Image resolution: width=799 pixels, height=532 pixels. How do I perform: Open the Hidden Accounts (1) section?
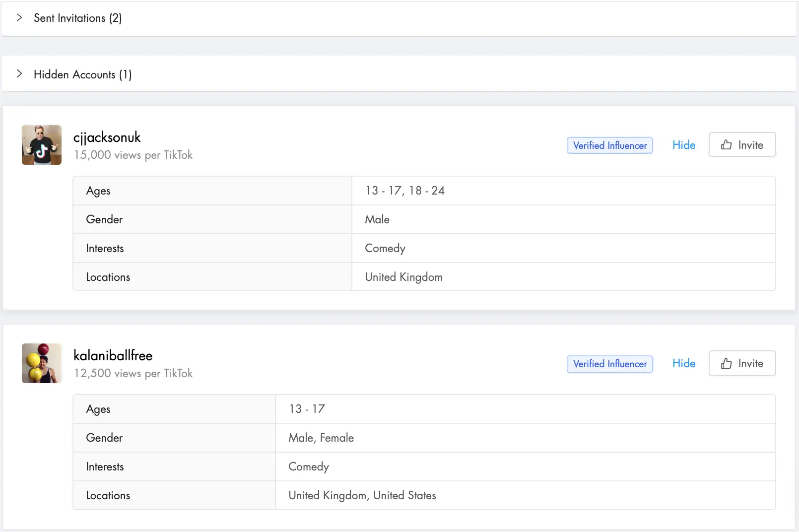tap(82, 74)
